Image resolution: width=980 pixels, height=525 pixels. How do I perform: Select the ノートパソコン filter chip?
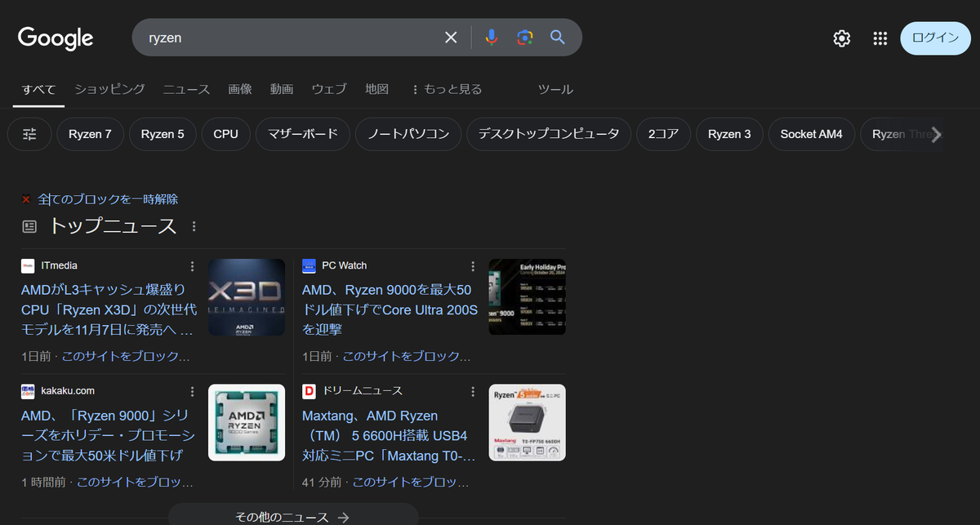(408, 134)
